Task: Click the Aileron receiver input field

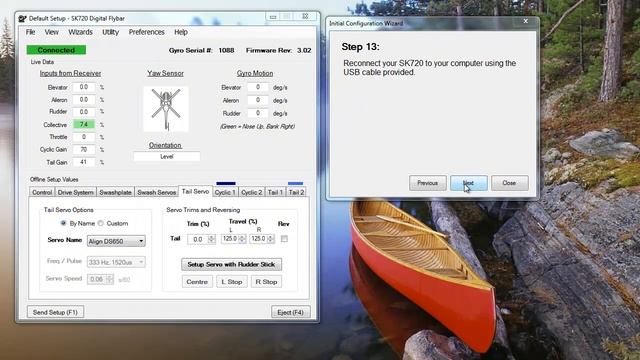Action: [84, 100]
